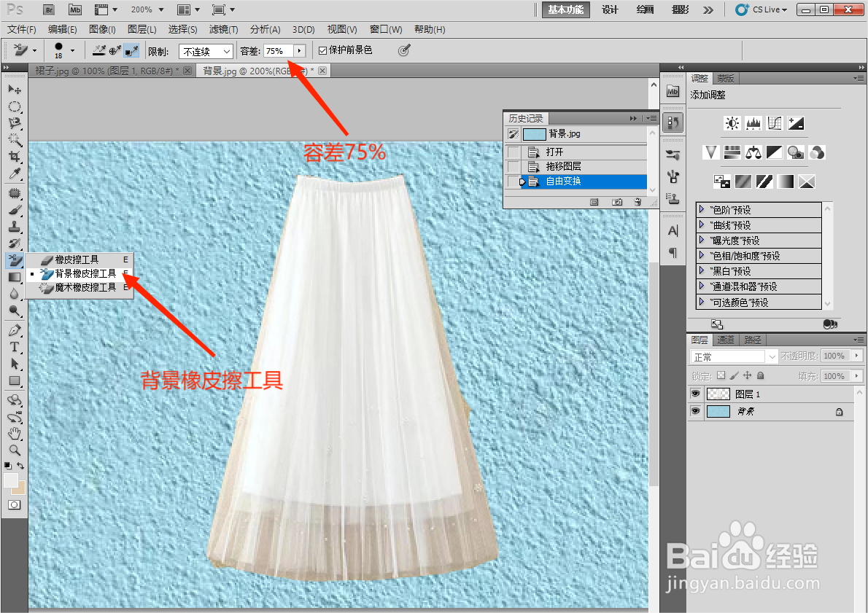Switch to the 设计 workspace

(x=610, y=9)
